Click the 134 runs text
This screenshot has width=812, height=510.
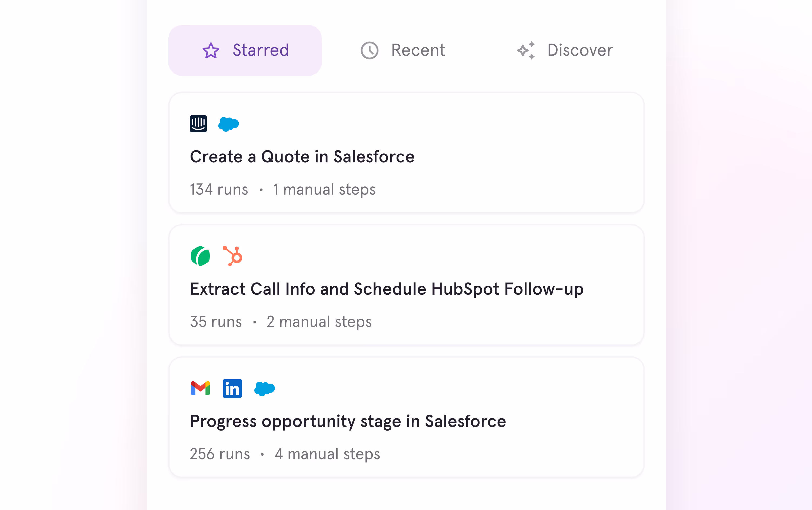(219, 189)
